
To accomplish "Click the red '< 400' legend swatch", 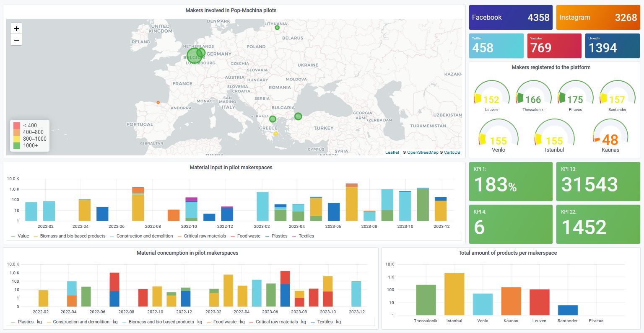I will click(x=17, y=125).
